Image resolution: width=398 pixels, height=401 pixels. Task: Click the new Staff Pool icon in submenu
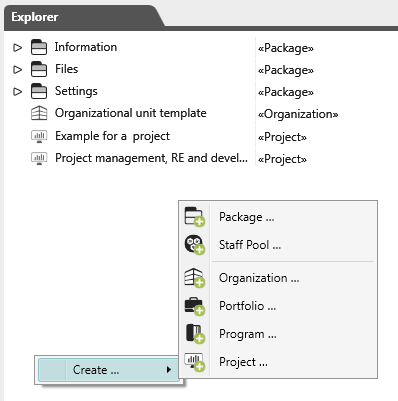click(x=195, y=245)
